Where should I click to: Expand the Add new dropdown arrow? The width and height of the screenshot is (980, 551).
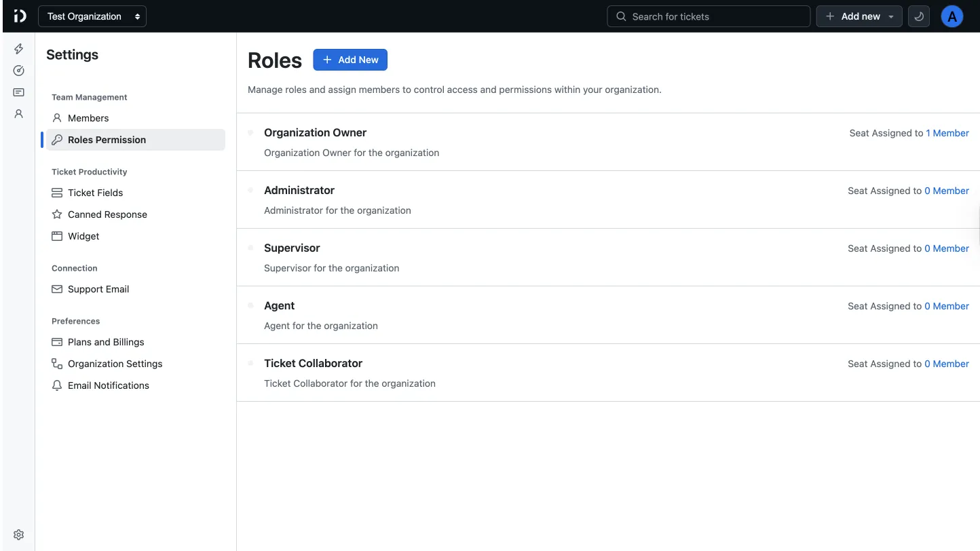click(x=890, y=16)
